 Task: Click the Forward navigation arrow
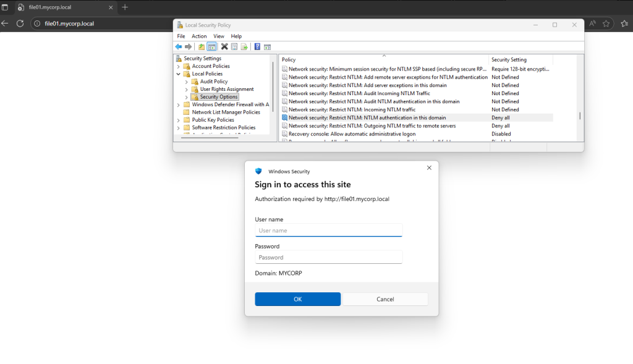188,46
